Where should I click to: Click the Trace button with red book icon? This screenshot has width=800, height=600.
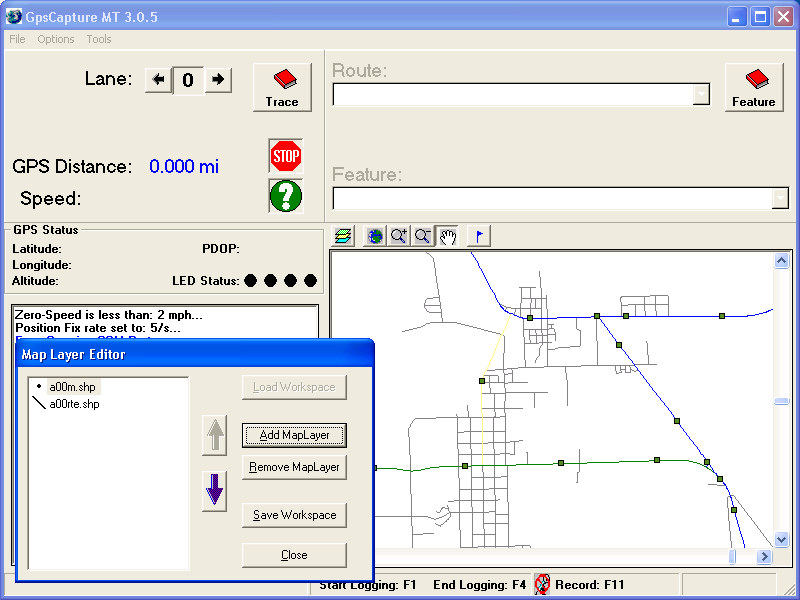pyautogui.click(x=282, y=87)
